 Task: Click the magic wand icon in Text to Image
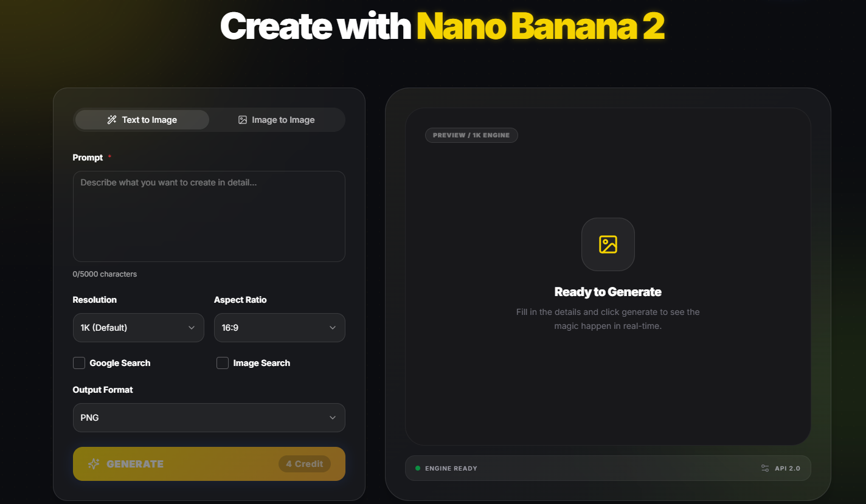[x=112, y=120]
